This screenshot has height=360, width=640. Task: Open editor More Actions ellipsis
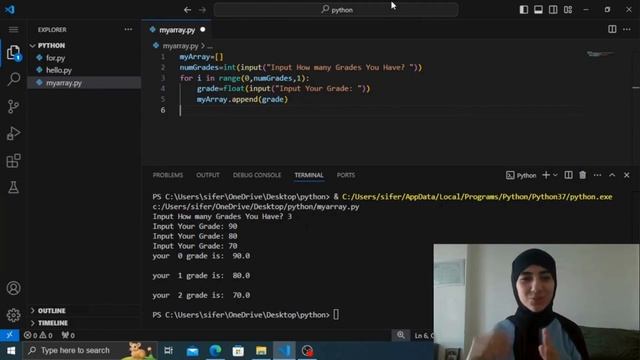627,29
